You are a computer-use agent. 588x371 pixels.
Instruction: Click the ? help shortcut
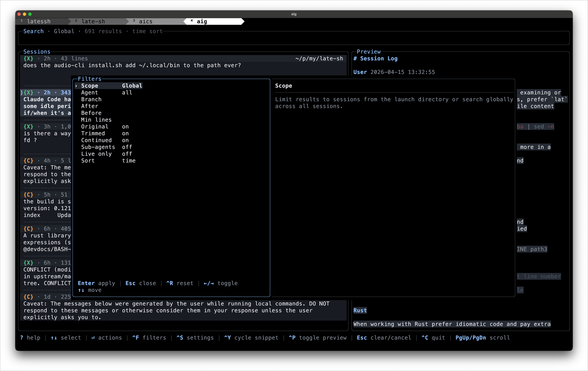pos(30,338)
